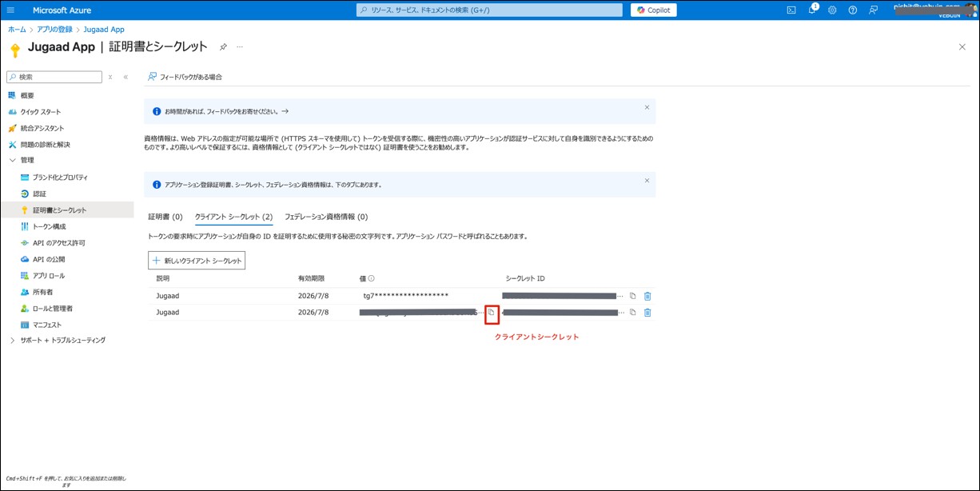Click 新しいクライアント シークレット button

197,261
